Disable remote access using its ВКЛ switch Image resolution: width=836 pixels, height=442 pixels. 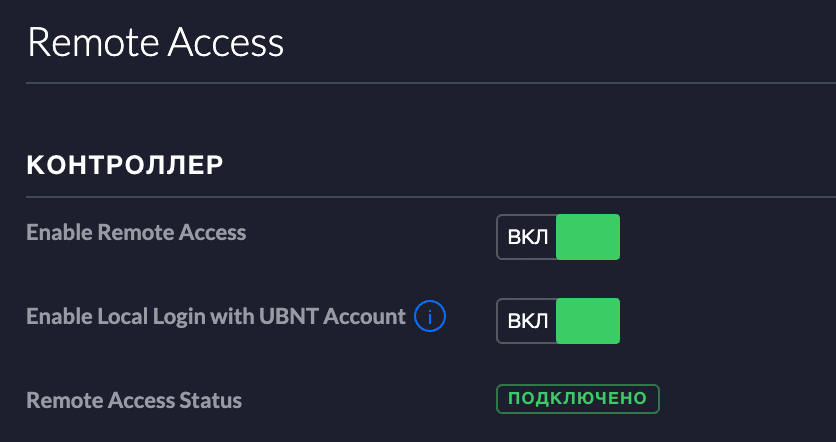[558, 237]
